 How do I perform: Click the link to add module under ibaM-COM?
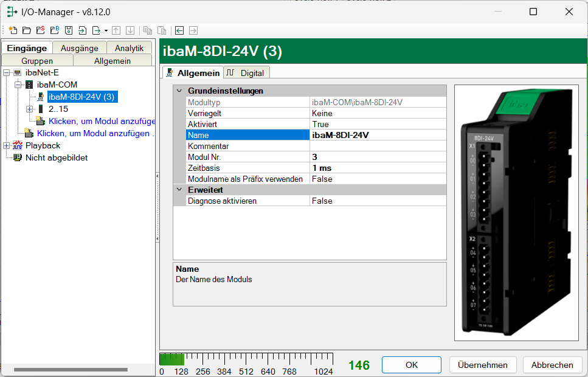[102, 121]
